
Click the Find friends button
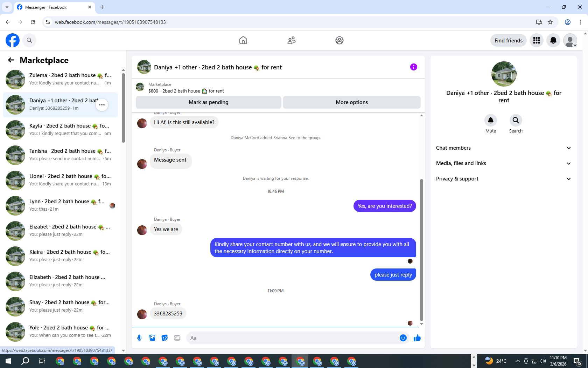tap(509, 40)
